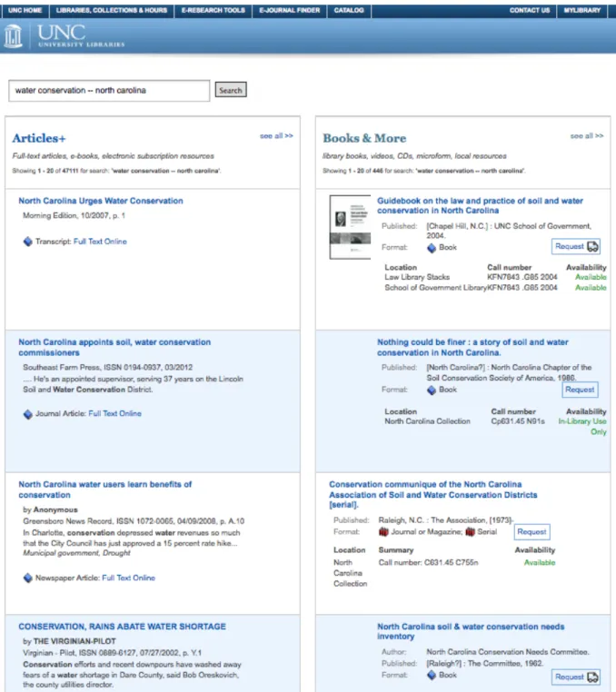Focus the search query input field
The image size is (616, 692).
tap(109, 91)
